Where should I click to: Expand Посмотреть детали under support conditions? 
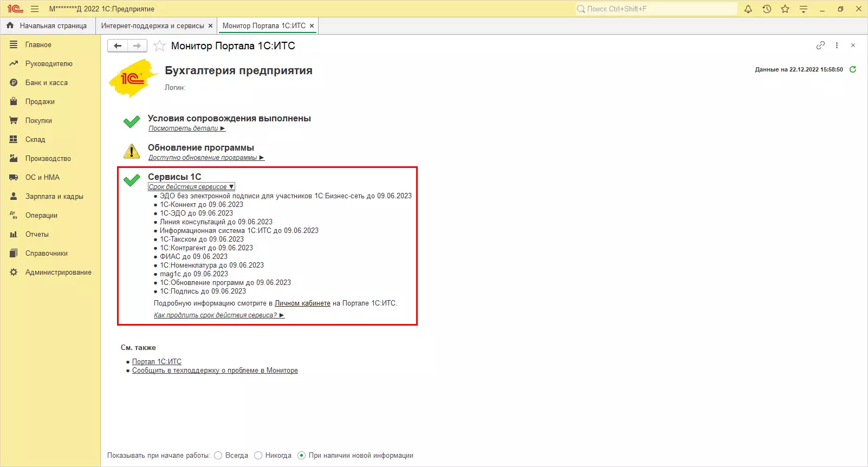click(187, 128)
